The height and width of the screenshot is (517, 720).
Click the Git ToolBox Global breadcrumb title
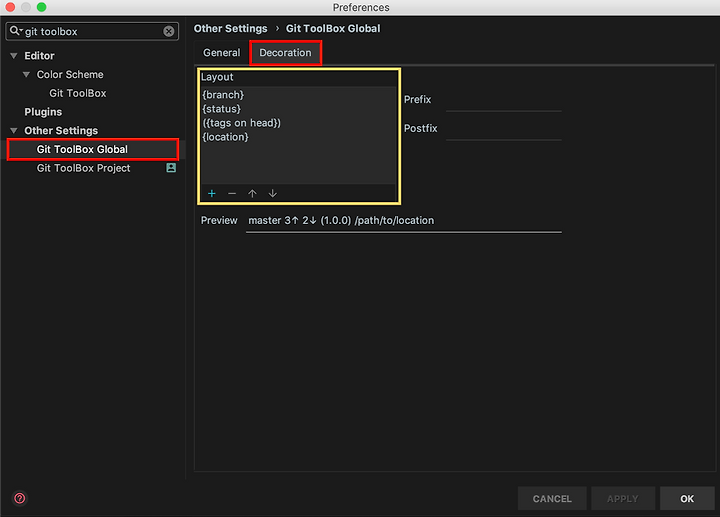pos(333,28)
